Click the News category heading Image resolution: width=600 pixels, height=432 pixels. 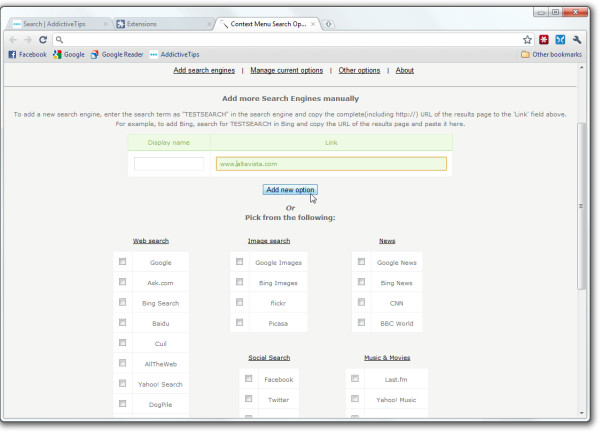pos(387,241)
